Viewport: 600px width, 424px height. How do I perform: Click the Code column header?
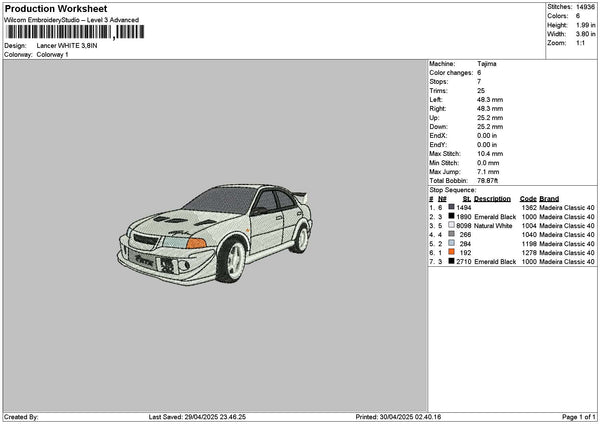pos(528,199)
